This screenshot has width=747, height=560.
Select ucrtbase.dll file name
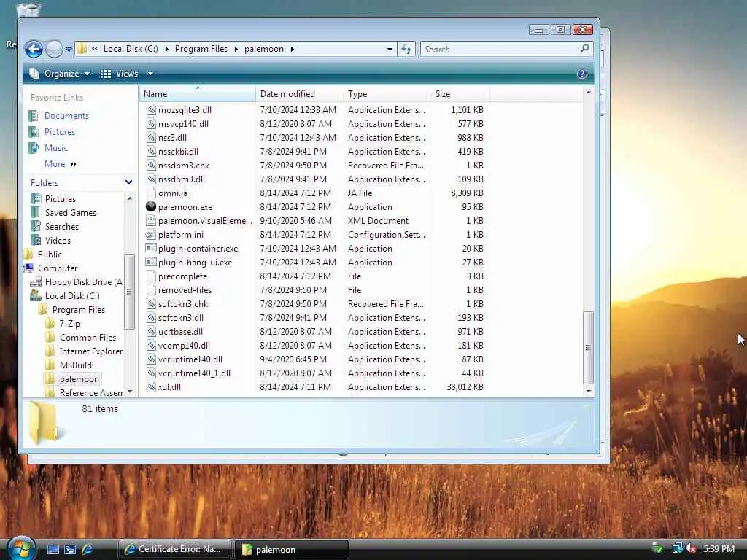(x=181, y=332)
